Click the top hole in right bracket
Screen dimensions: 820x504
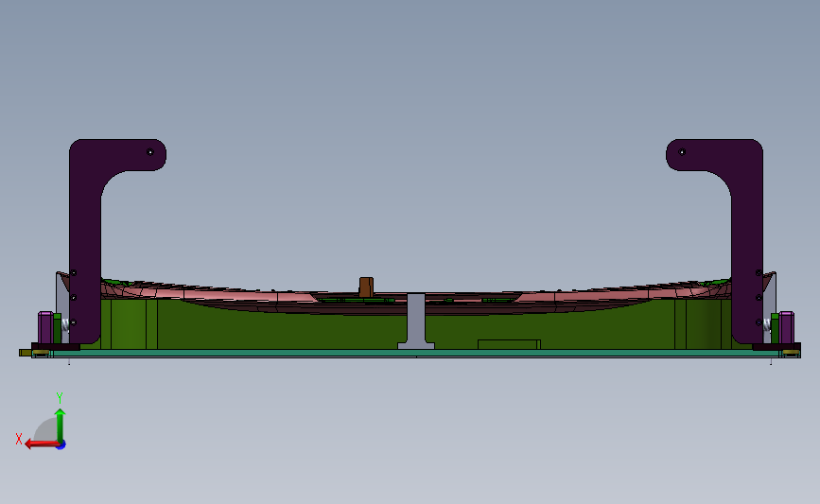(x=682, y=152)
